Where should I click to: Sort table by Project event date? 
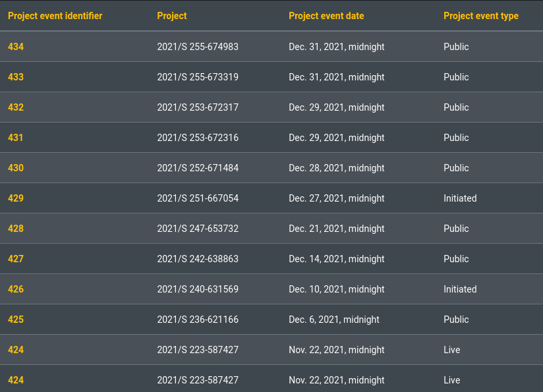pyautogui.click(x=326, y=16)
